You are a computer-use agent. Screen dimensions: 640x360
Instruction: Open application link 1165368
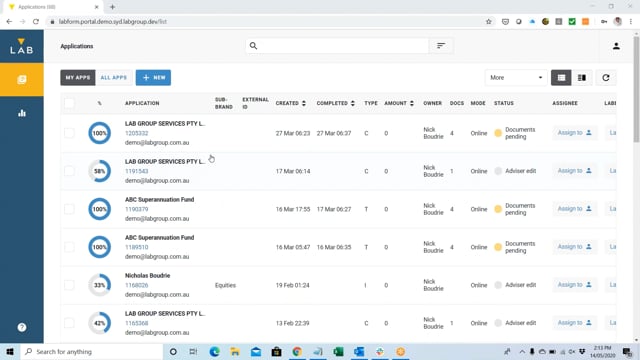[136, 323]
